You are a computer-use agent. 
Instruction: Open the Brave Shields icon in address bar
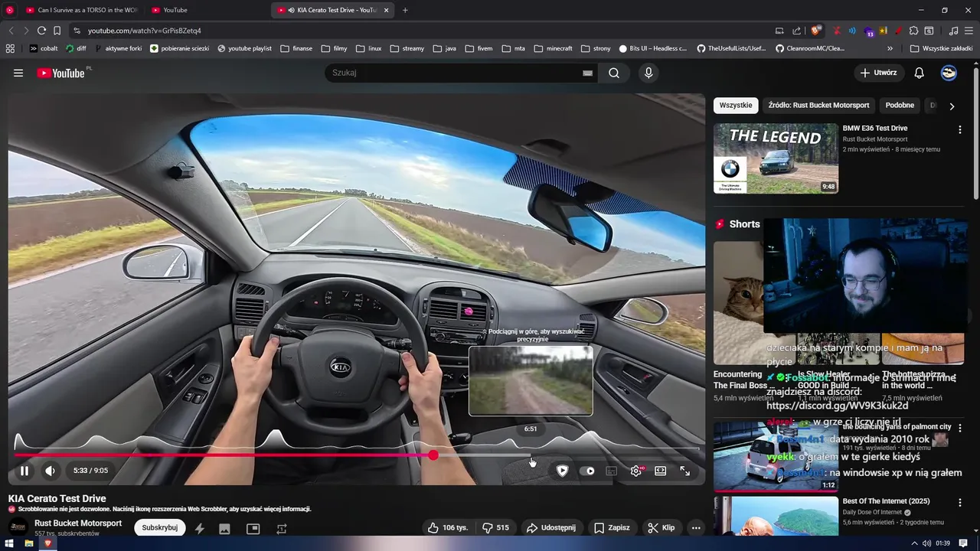[x=816, y=31]
